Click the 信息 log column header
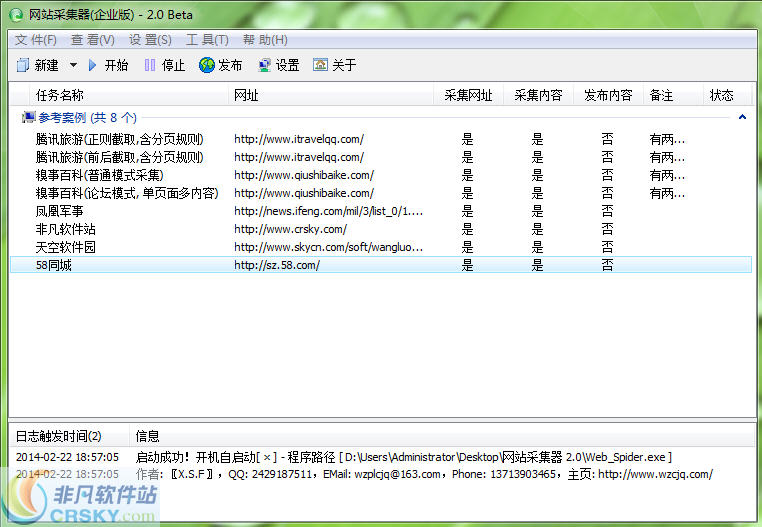762x527 pixels. point(442,436)
